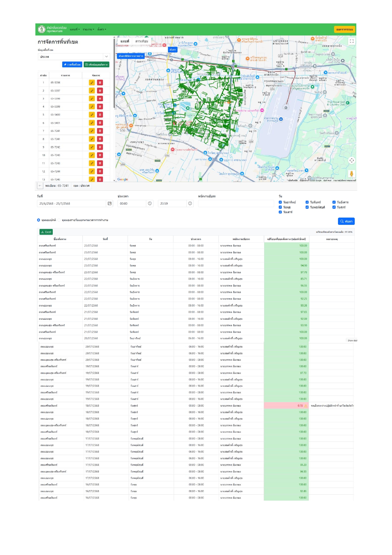Edit entry 65-5401 using pencil icon
392x555 pixels.
click(92, 123)
